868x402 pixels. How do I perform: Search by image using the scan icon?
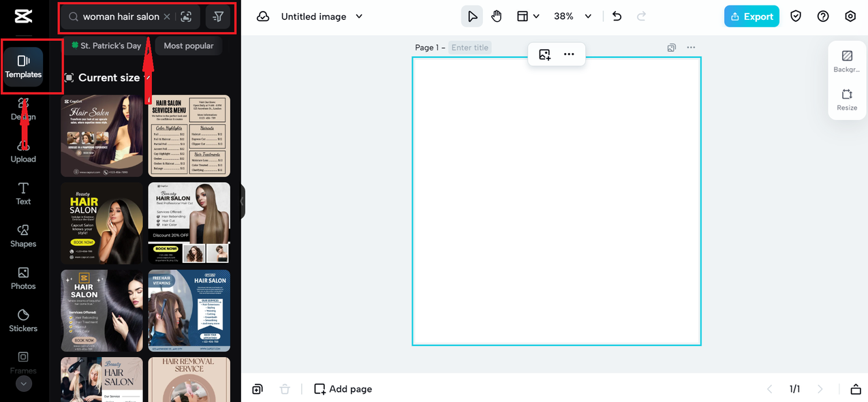click(186, 16)
